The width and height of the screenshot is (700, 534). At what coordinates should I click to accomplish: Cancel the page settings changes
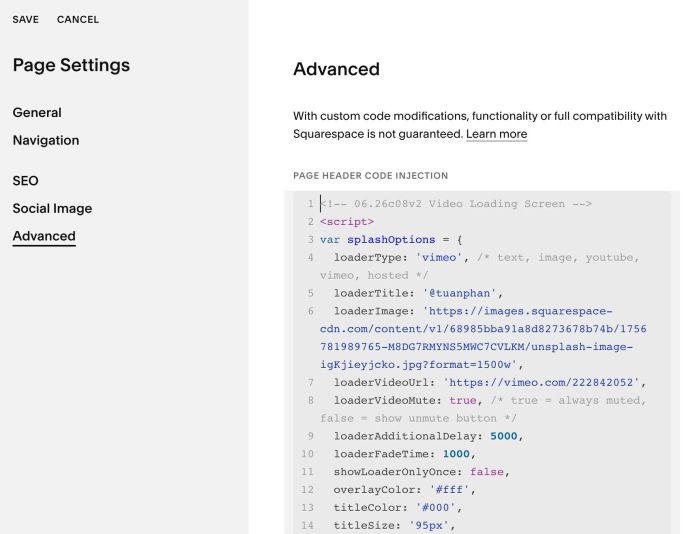pyautogui.click(x=78, y=20)
